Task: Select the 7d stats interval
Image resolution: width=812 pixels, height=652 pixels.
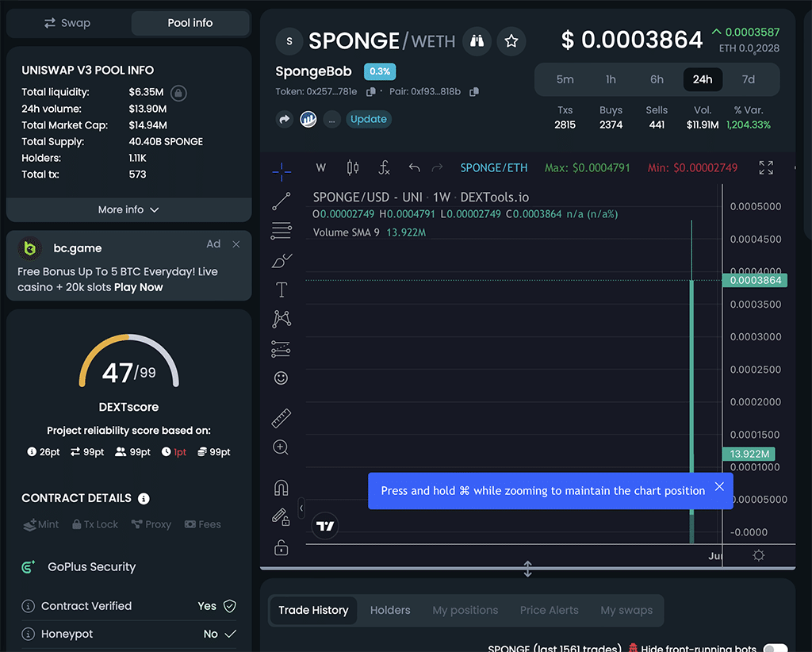Action: pos(749,79)
